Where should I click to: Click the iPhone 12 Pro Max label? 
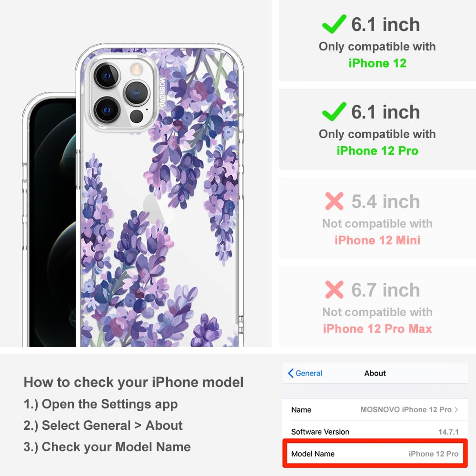pyautogui.click(x=377, y=329)
